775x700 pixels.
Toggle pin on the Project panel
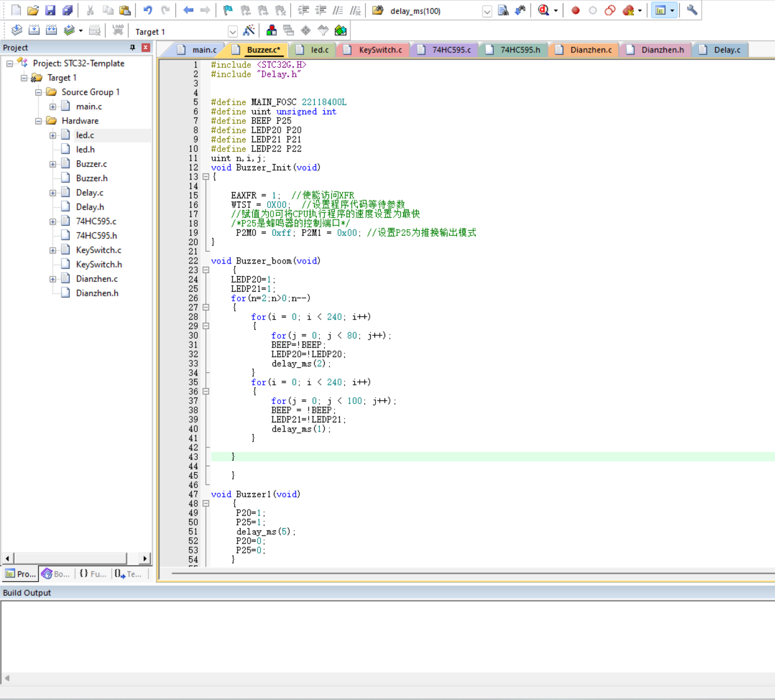coord(133,47)
